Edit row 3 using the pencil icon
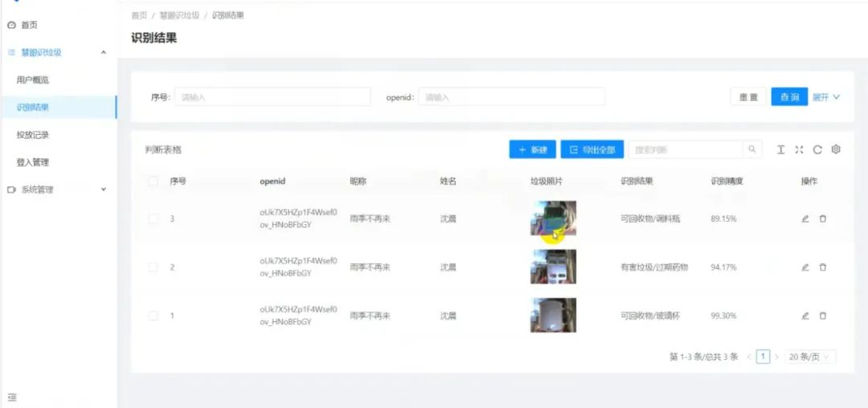 (805, 218)
